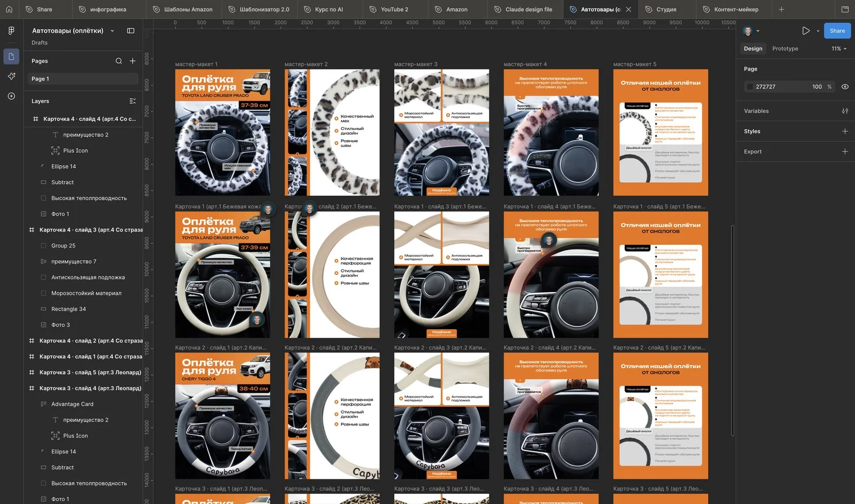Add a style with the Styles plus icon
This screenshot has width=855, height=504.
845,131
